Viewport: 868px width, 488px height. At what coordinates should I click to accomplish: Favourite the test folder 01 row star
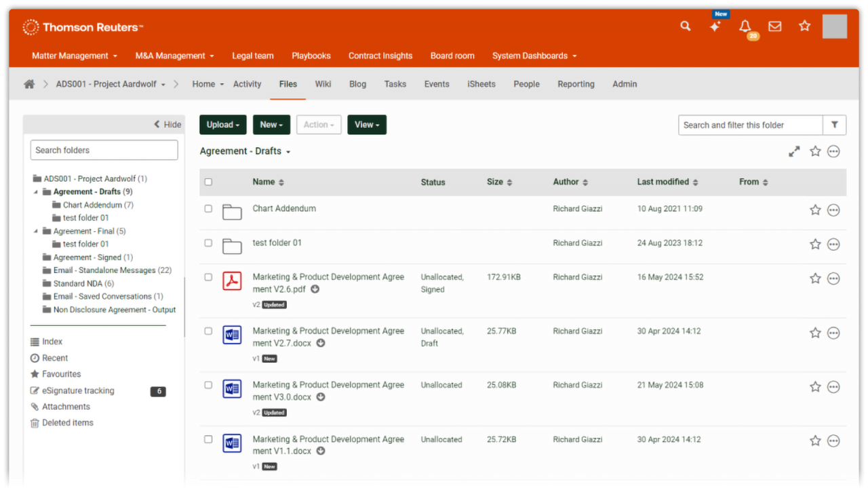pos(815,244)
